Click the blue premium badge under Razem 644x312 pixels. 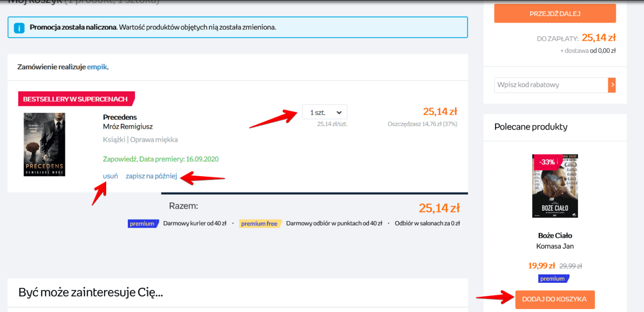(143, 224)
